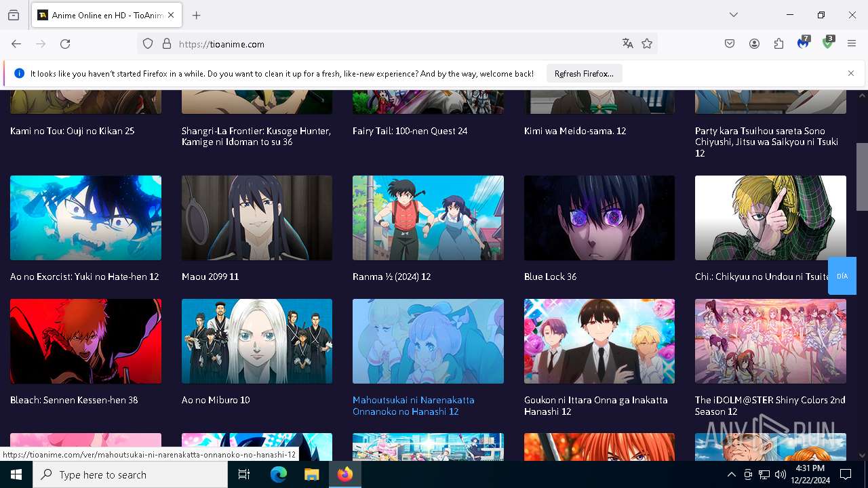This screenshot has height=488, width=868.
Task: Open Party kara Tsuihou sareta Sono Chiyushi 12
Action: tap(767, 142)
